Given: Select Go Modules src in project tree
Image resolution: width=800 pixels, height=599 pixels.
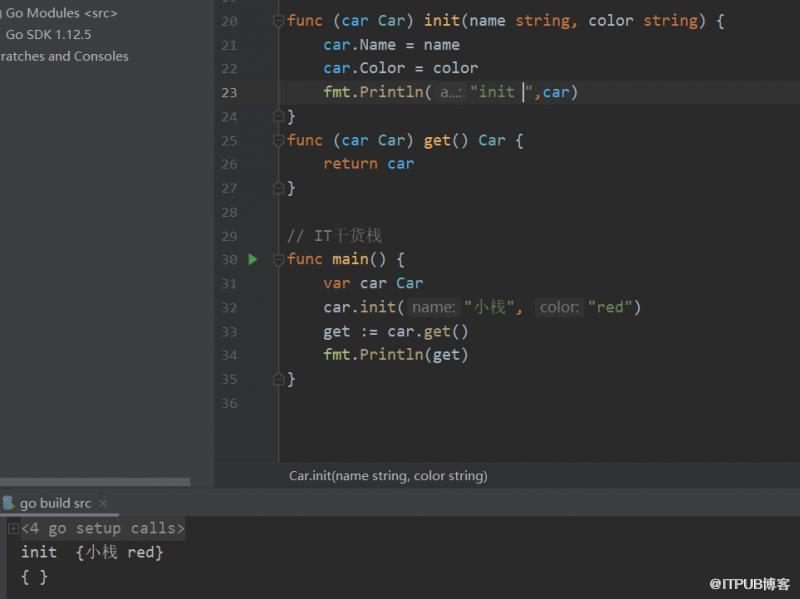Looking at the screenshot, I should pos(61,13).
